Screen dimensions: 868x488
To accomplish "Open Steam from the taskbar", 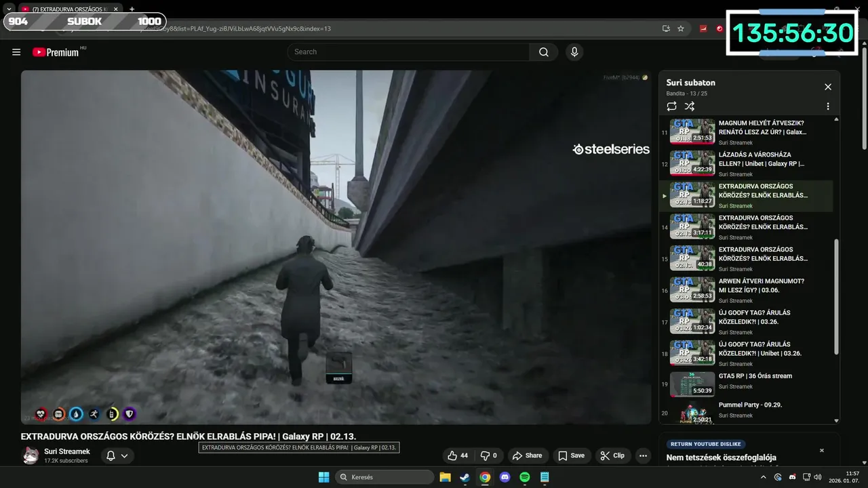I will click(x=465, y=477).
